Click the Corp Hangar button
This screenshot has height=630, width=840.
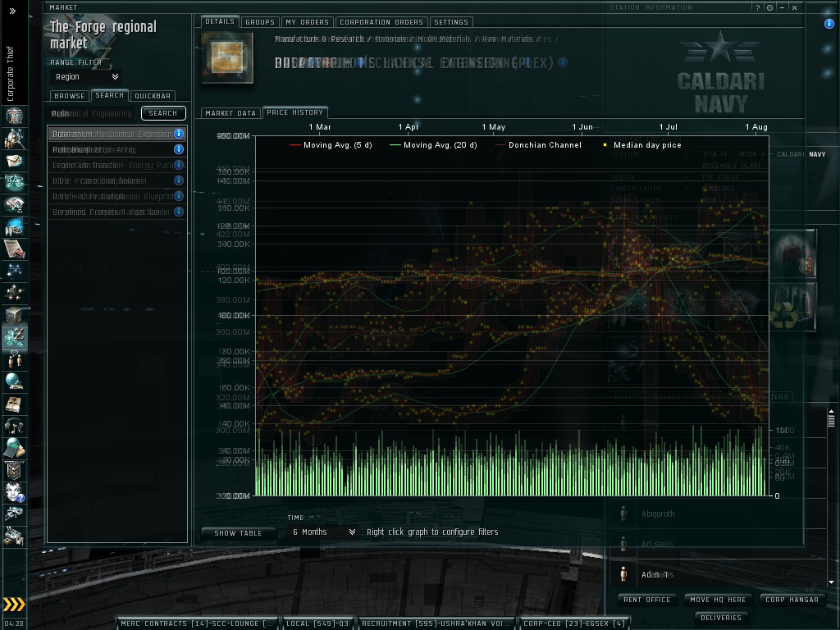[792, 600]
